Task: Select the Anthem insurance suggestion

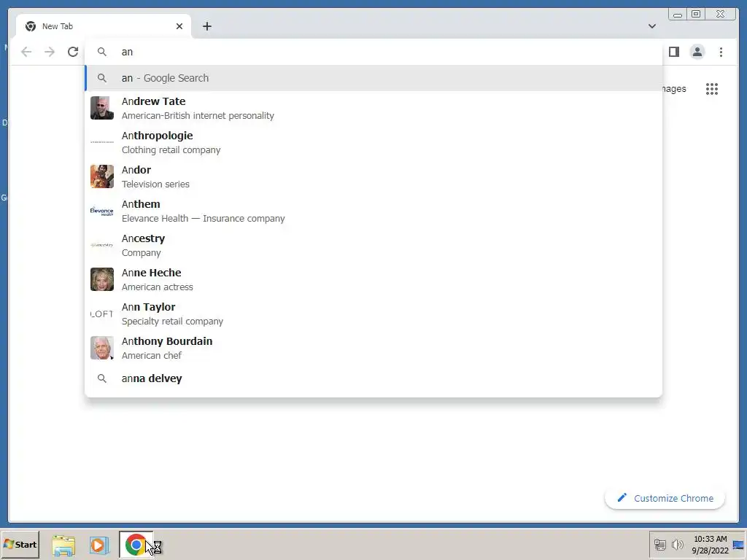Action: pos(373,211)
